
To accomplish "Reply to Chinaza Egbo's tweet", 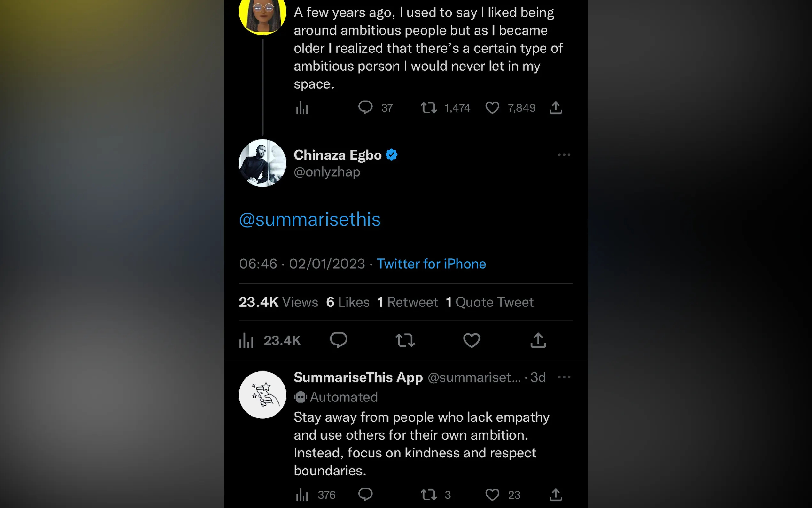I will [338, 340].
